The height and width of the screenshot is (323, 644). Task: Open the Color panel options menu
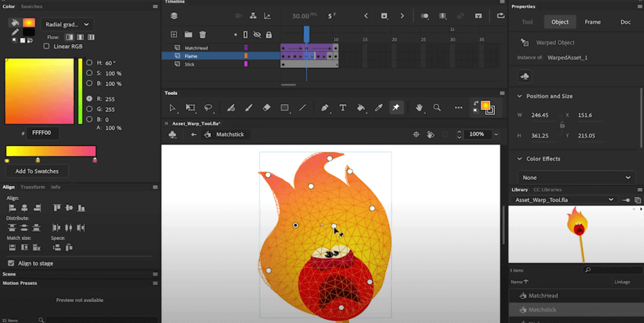click(155, 7)
